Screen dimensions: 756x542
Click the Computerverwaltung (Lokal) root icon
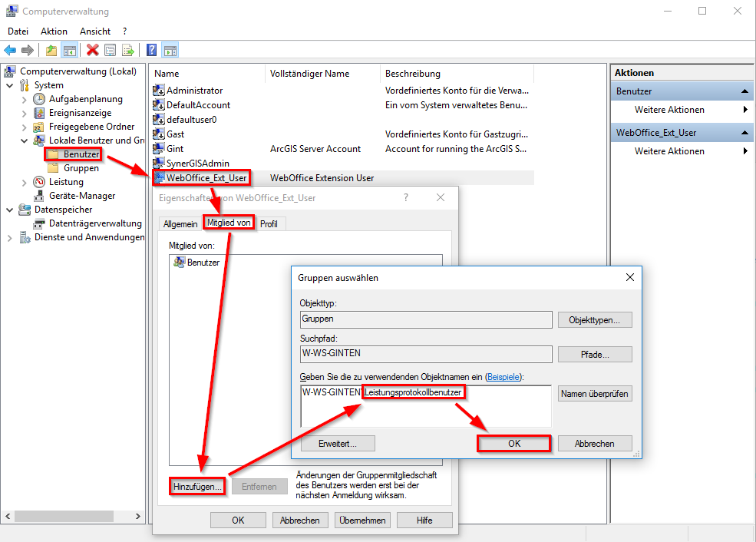[10, 71]
